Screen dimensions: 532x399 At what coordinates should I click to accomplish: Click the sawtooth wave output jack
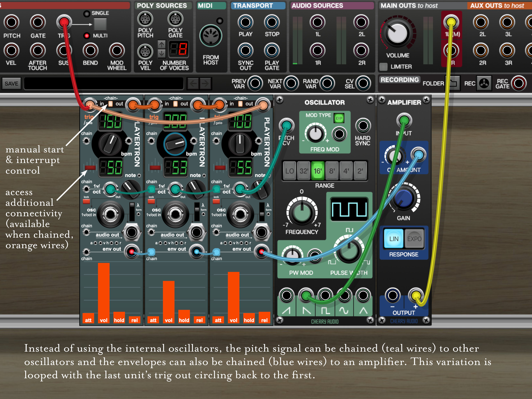[x=287, y=295]
